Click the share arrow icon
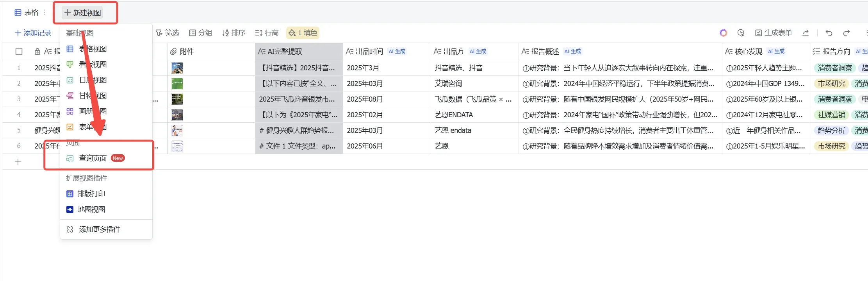The image size is (868, 281). point(806,33)
